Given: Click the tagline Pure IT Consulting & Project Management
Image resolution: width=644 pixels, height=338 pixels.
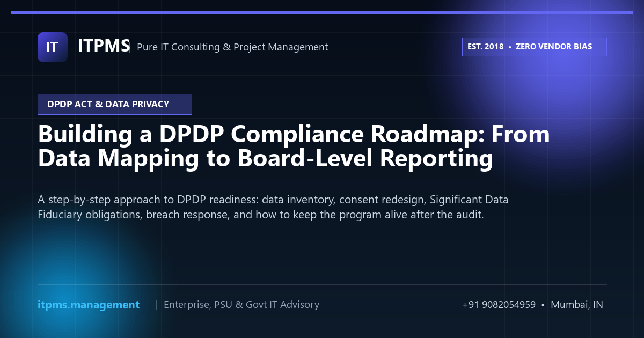Looking at the screenshot, I should [x=232, y=47].
